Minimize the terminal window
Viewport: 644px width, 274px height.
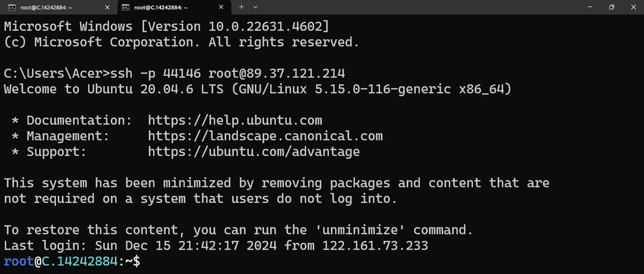point(590,7)
